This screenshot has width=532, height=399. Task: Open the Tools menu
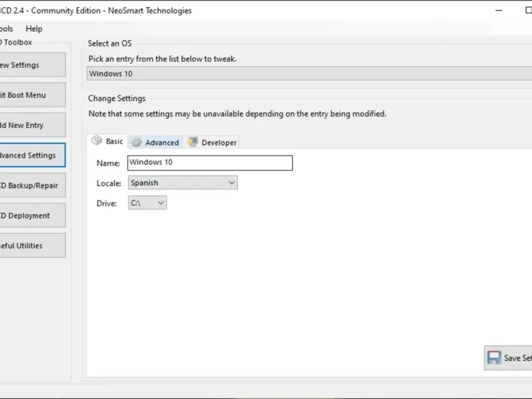[6, 29]
